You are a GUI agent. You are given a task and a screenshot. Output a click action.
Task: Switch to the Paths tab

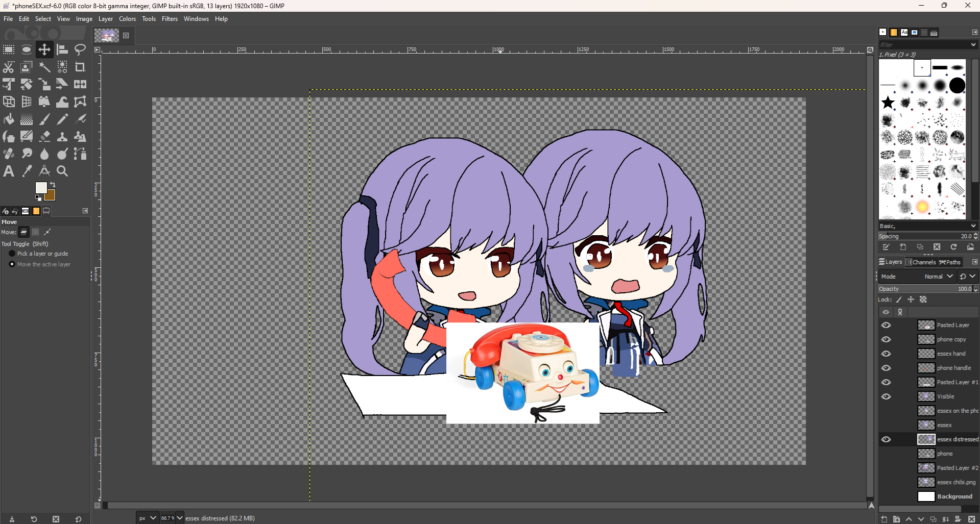(950, 262)
